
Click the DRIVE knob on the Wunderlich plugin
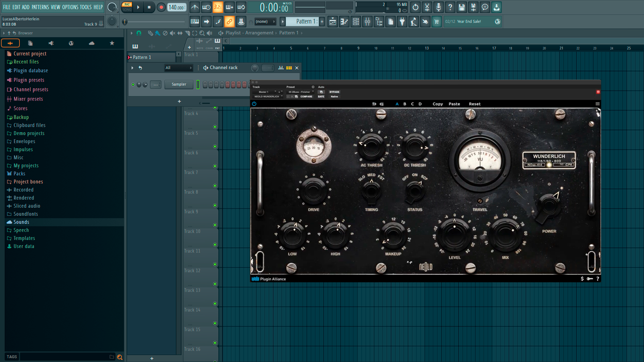coord(314,191)
